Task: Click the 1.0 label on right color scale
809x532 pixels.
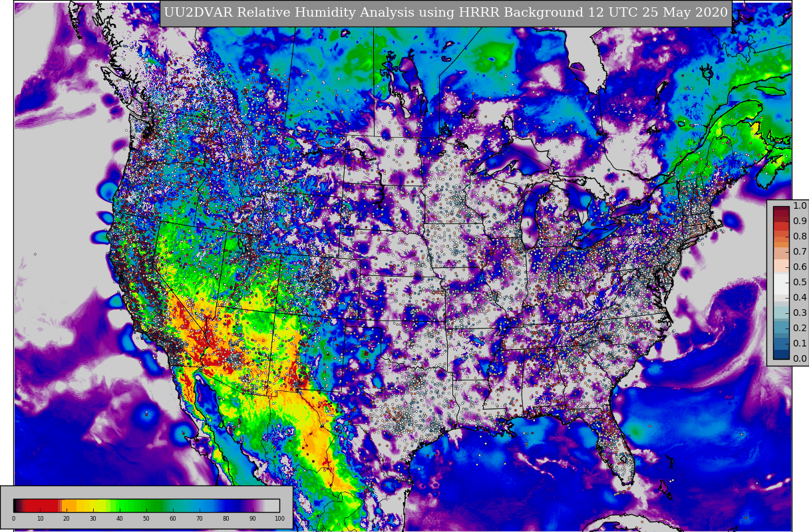Action: (x=800, y=205)
